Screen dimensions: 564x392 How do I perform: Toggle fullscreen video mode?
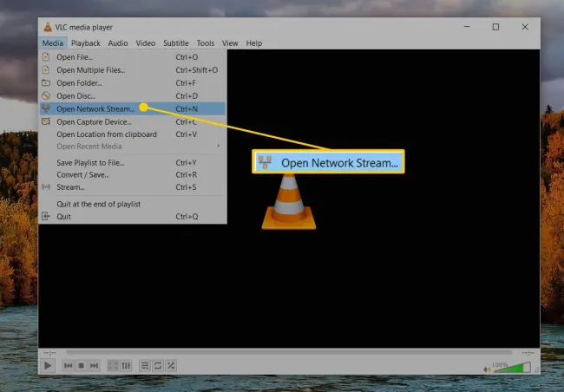112,366
